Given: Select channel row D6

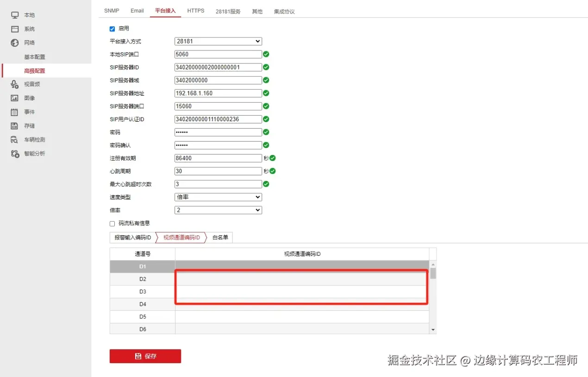Looking at the screenshot, I should click(x=269, y=328).
